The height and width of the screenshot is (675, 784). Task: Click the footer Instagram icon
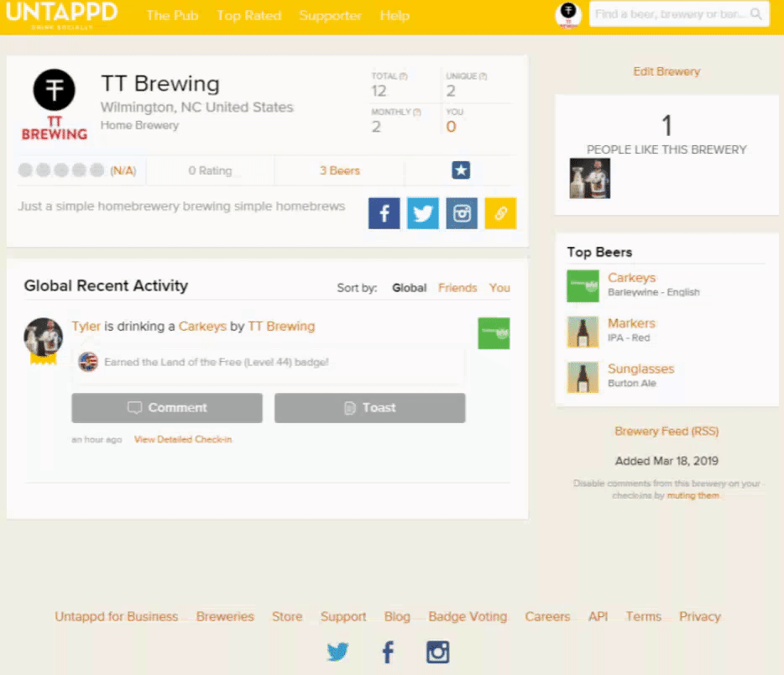point(437,652)
